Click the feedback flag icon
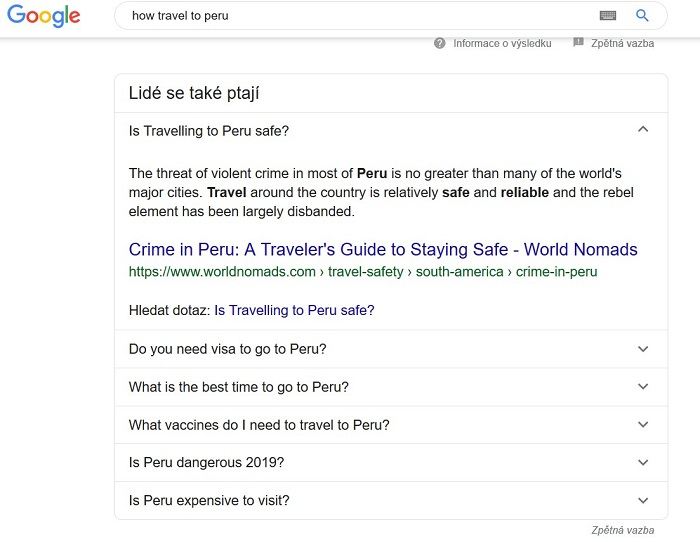Screen dimensions: 700x542 [578, 43]
